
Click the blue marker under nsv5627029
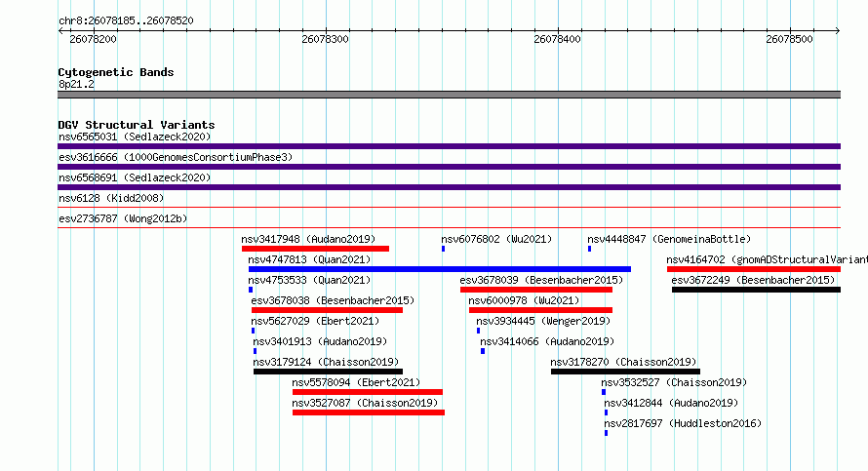tap(253, 331)
